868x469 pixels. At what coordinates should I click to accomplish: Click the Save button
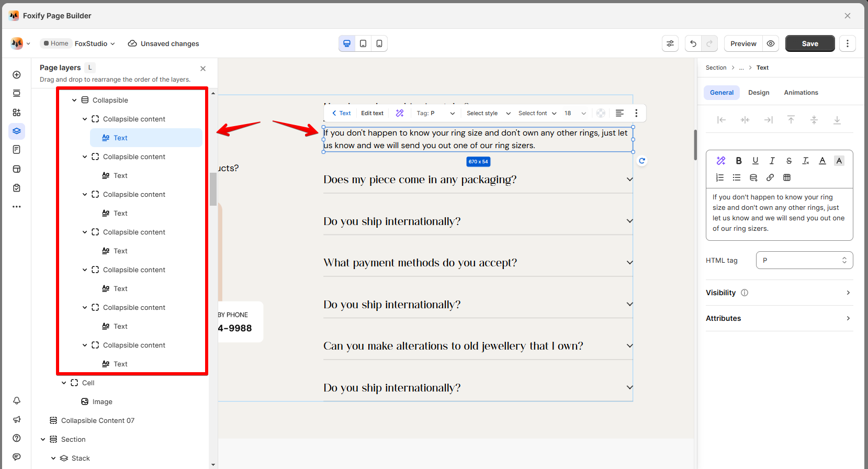[x=810, y=43]
